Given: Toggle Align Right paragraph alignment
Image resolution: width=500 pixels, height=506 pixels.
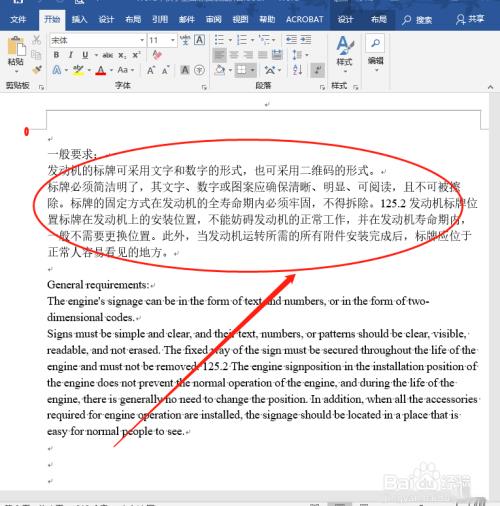Looking at the screenshot, I should [248, 55].
